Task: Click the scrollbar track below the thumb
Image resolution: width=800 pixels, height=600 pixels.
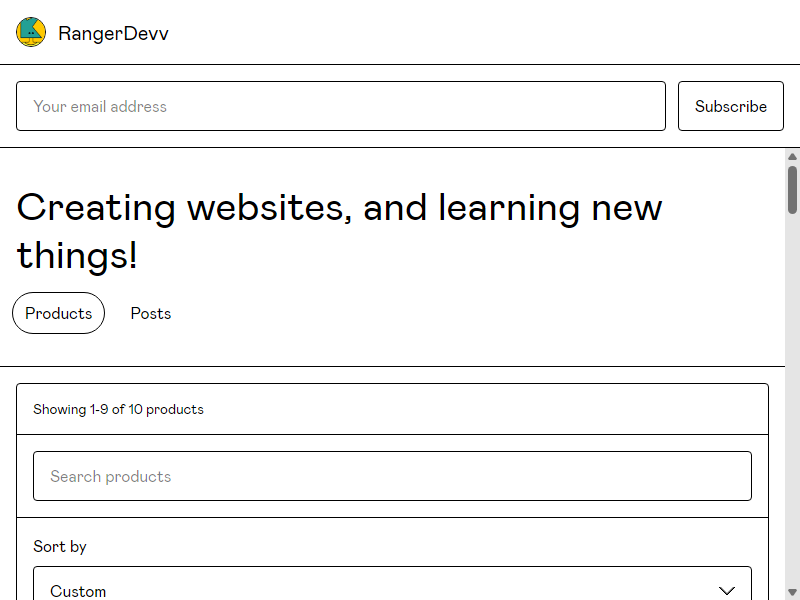Action: (x=792, y=398)
